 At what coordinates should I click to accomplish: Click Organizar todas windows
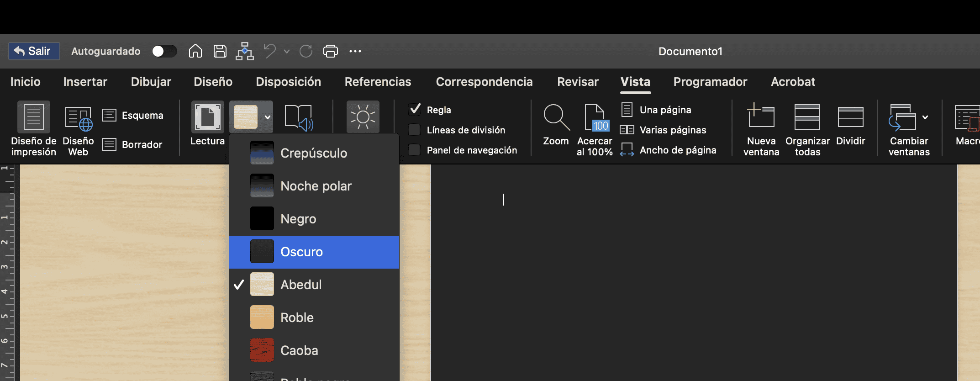pos(807,130)
